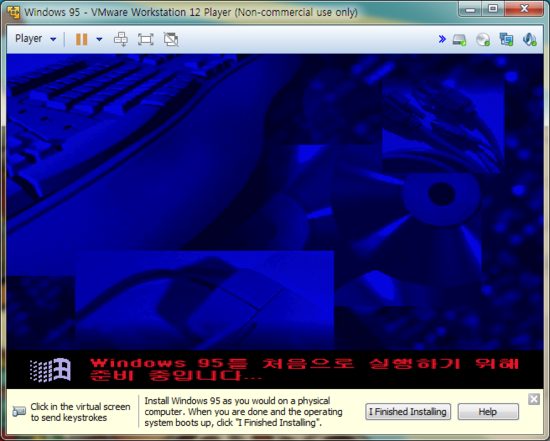Screen dimensions: 550x441
Task: Toggle Unity mode icon
Action: click(x=171, y=39)
